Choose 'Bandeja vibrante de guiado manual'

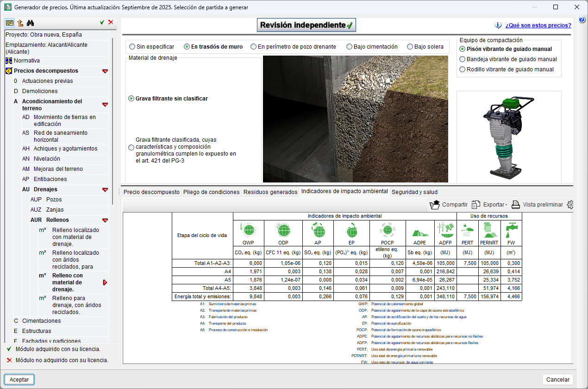462,59
